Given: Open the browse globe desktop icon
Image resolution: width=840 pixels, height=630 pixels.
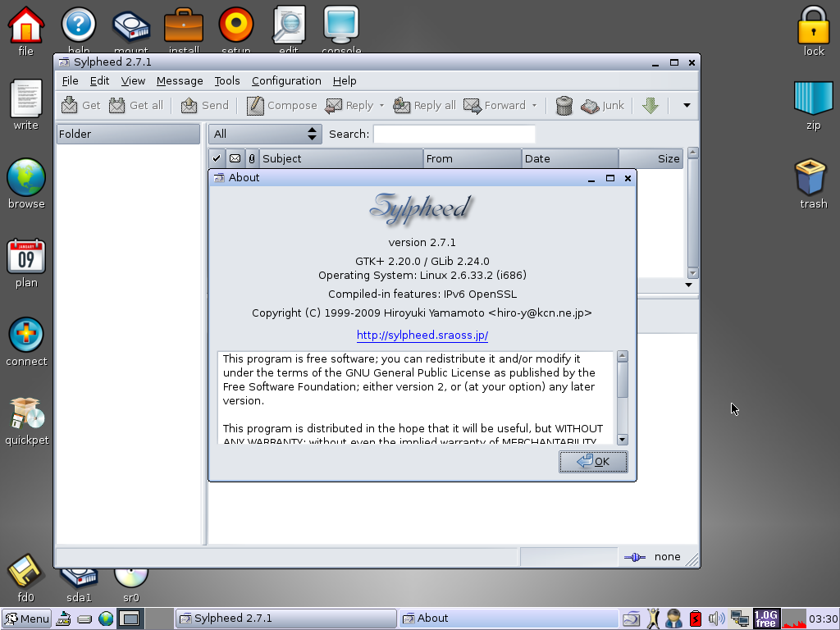Looking at the screenshot, I should coord(26,184).
